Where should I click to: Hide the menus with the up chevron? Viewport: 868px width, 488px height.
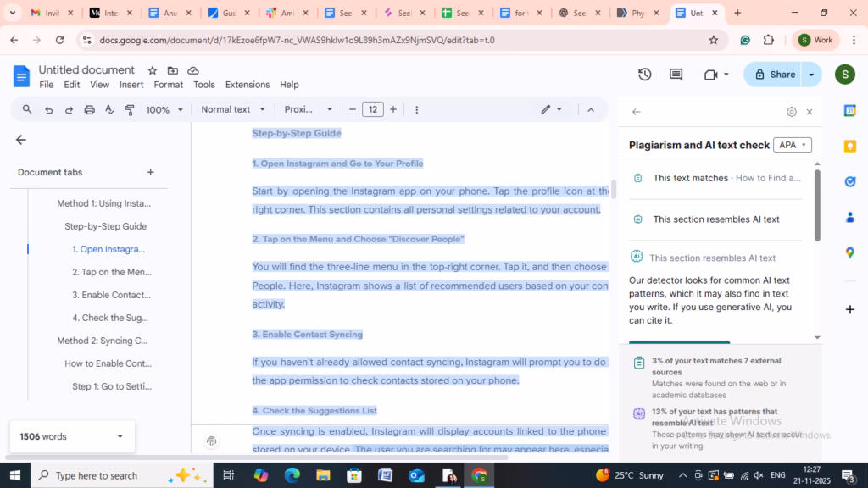(591, 109)
